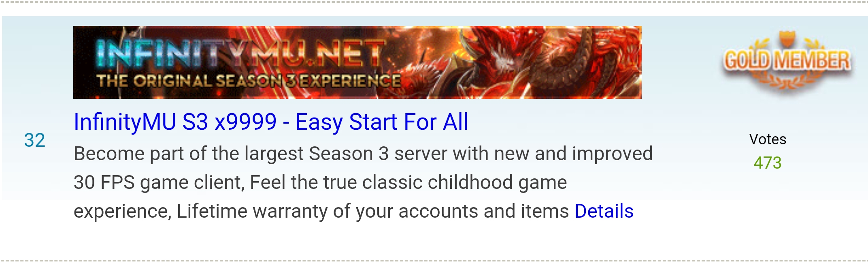Select the Original Season 3 Experience tagline
This screenshot has width=868, height=272.
pyautogui.click(x=249, y=81)
